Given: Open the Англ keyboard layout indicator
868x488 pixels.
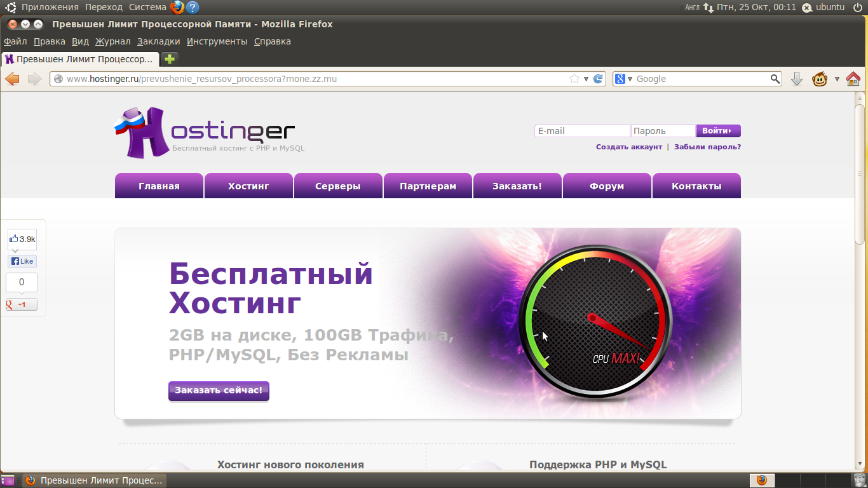Looking at the screenshot, I should (692, 8).
